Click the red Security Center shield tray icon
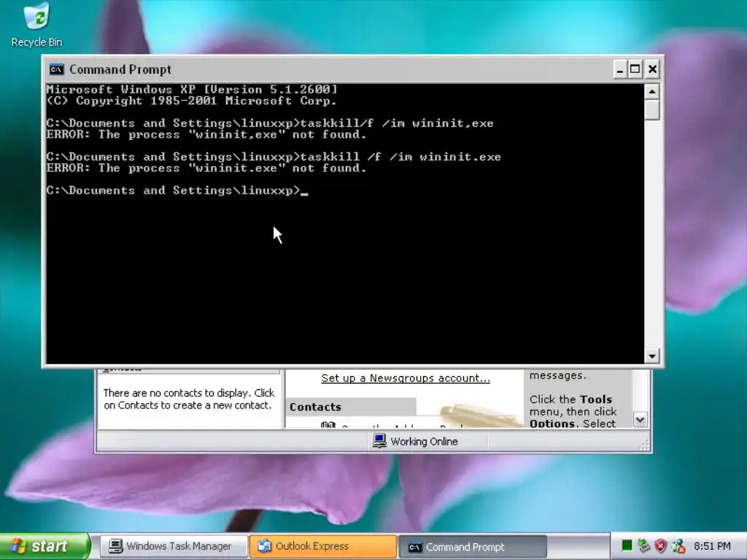747x560 pixels. (660, 545)
